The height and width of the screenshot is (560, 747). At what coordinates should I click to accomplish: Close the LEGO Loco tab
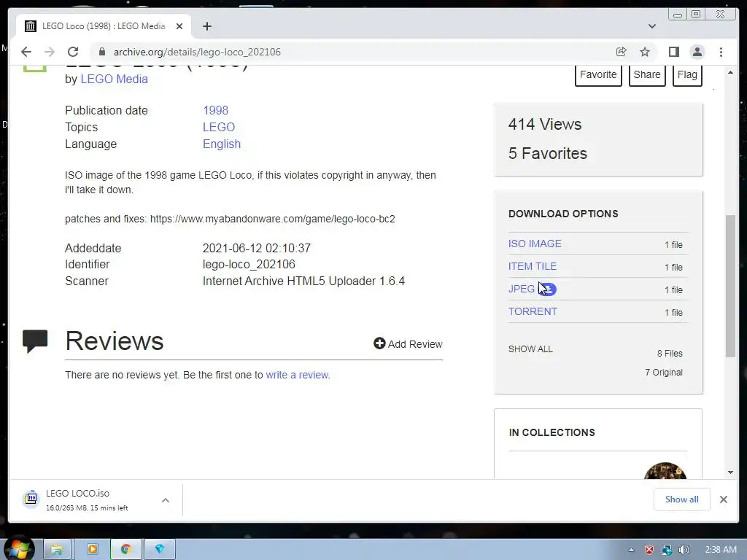pyautogui.click(x=179, y=26)
